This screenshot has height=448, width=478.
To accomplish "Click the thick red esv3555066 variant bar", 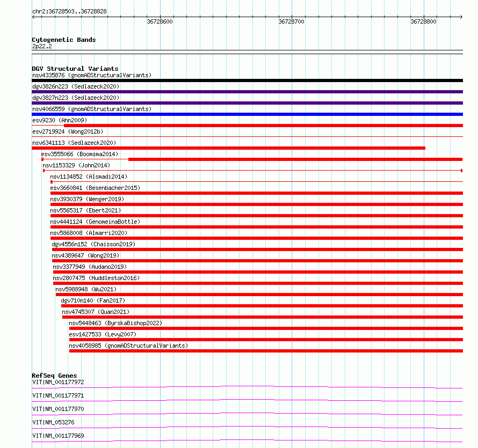I will pyautogui.click(x=296, y=159).
